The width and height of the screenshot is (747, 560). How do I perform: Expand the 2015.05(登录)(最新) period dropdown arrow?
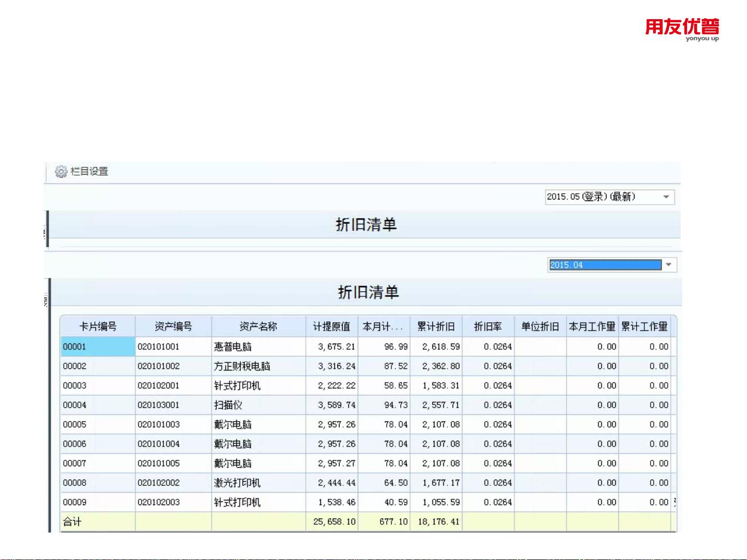click(x=666, y=197)
